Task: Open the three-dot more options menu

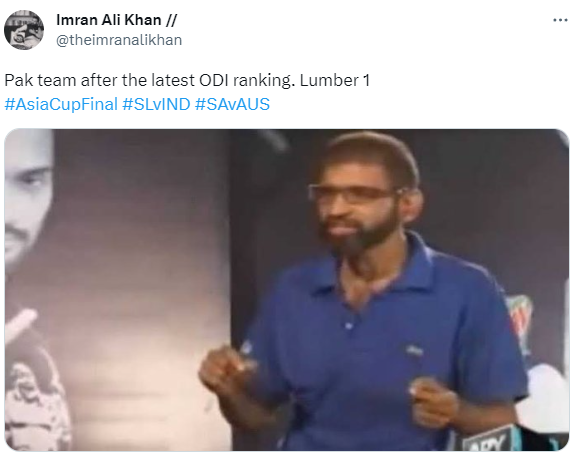Action: [560, 20]
